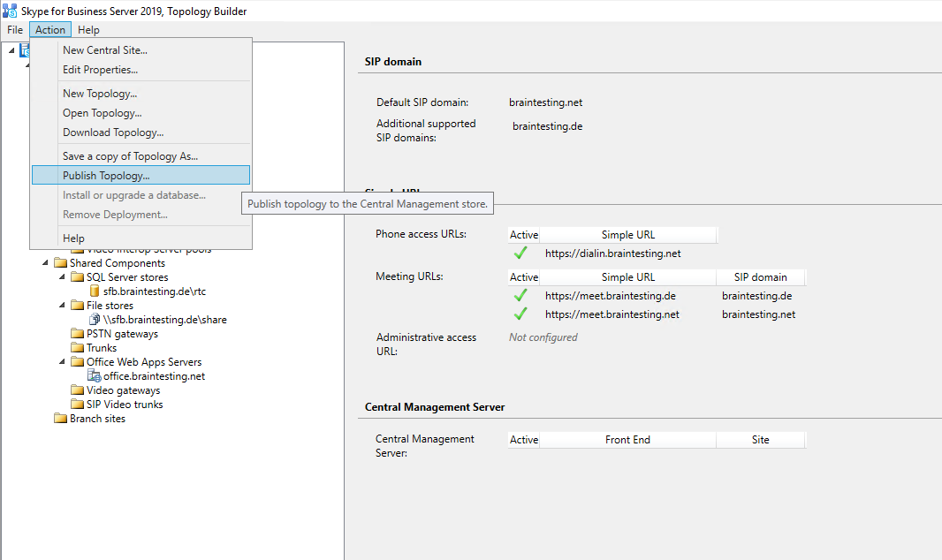
Task: Click the Simple URL column header under Meeting URLs
Action: click(x=627, y=277)
